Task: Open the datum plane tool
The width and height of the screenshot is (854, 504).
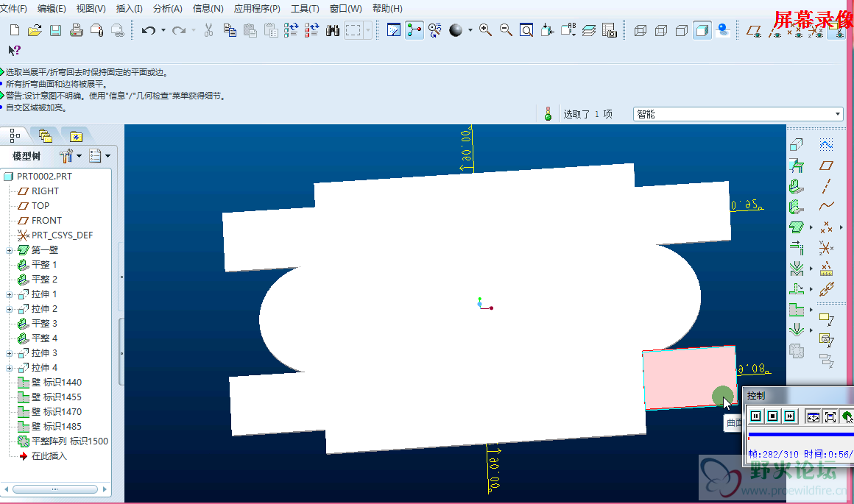Action: 826,166
